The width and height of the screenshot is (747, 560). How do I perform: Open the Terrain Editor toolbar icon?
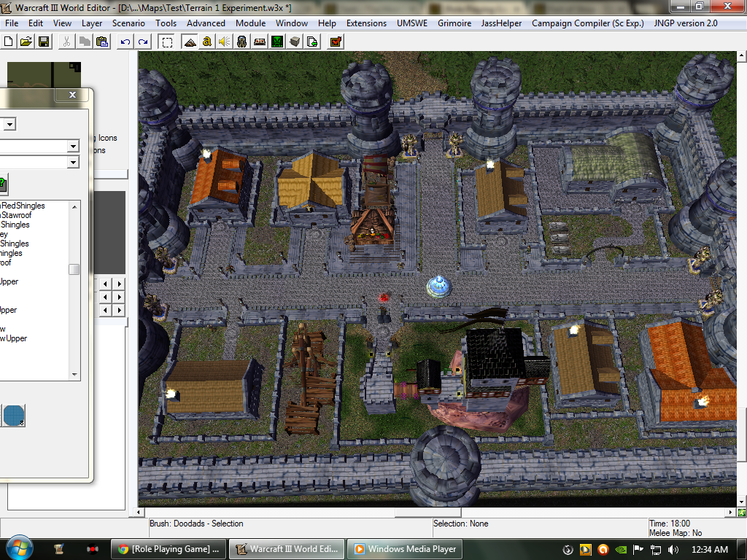coord(190,42)
